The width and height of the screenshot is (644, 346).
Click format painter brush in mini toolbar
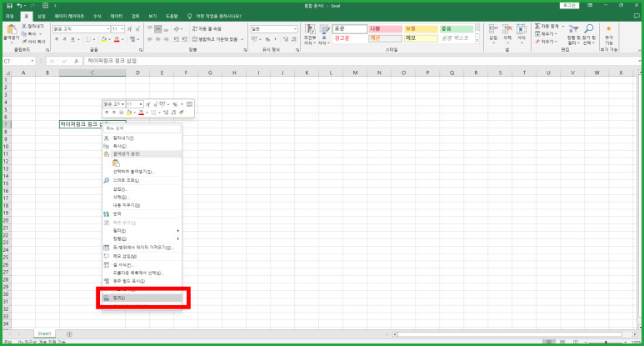coord(181,113)
